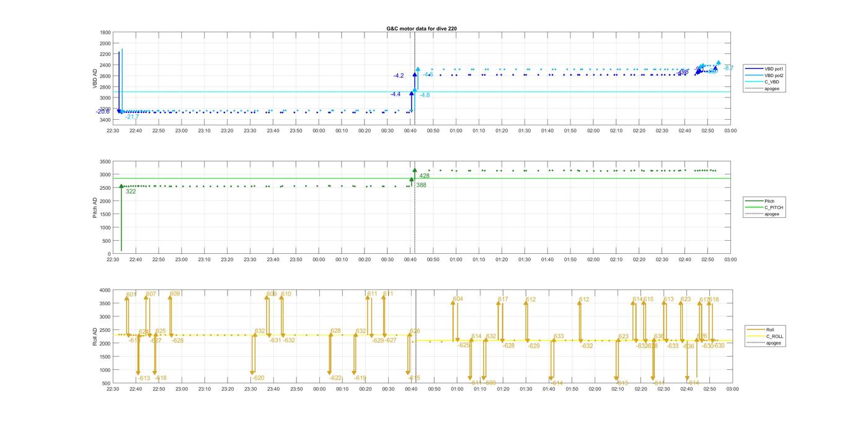
Task: Click the 610 roll data label
Action: [286, 294]
